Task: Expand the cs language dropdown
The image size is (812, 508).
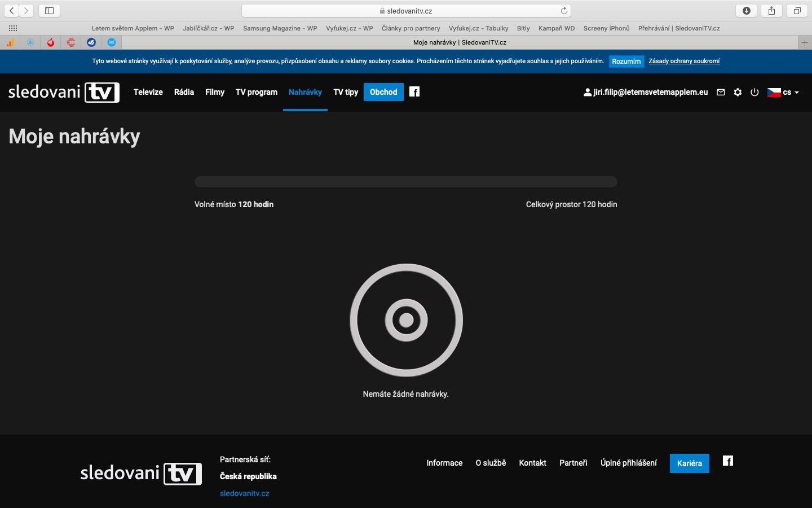Action: tap(784, 92)
